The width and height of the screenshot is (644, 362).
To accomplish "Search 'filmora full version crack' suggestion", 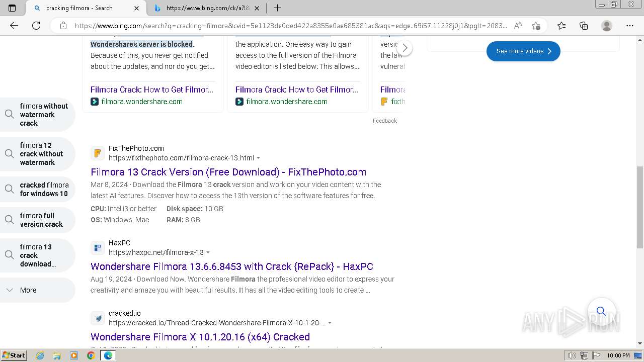I will click(x=37, y=220).
